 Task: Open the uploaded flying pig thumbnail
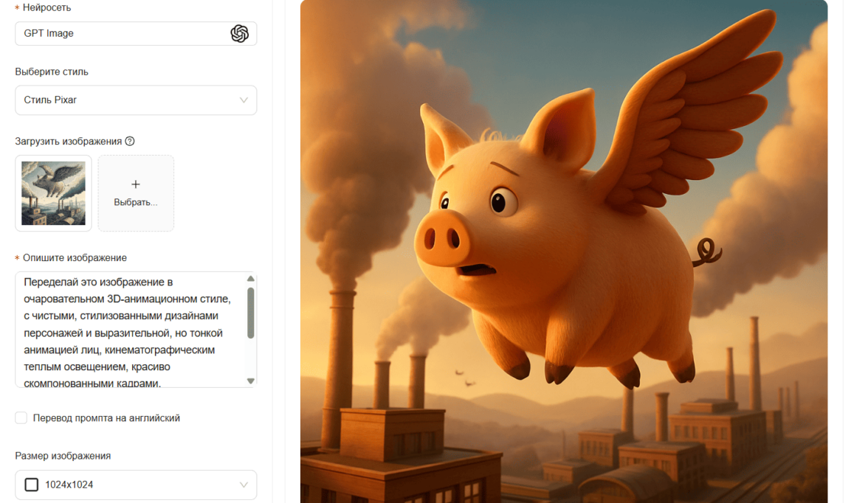pyautogui.click(x=53, y=193)
